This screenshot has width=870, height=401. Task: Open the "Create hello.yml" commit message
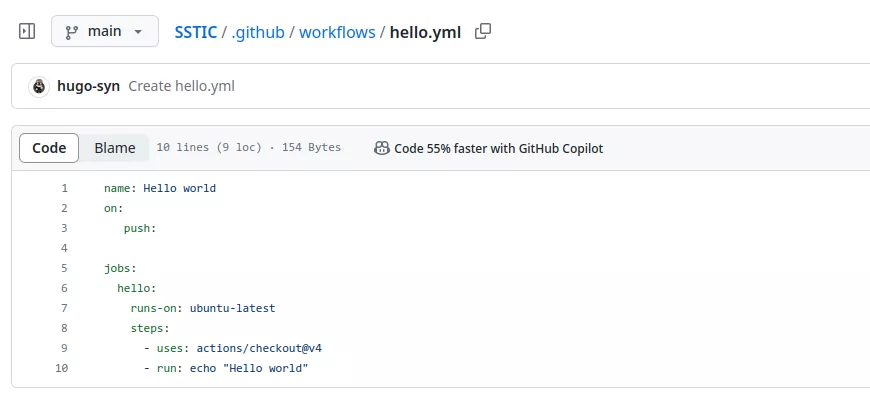pos(181,86)
